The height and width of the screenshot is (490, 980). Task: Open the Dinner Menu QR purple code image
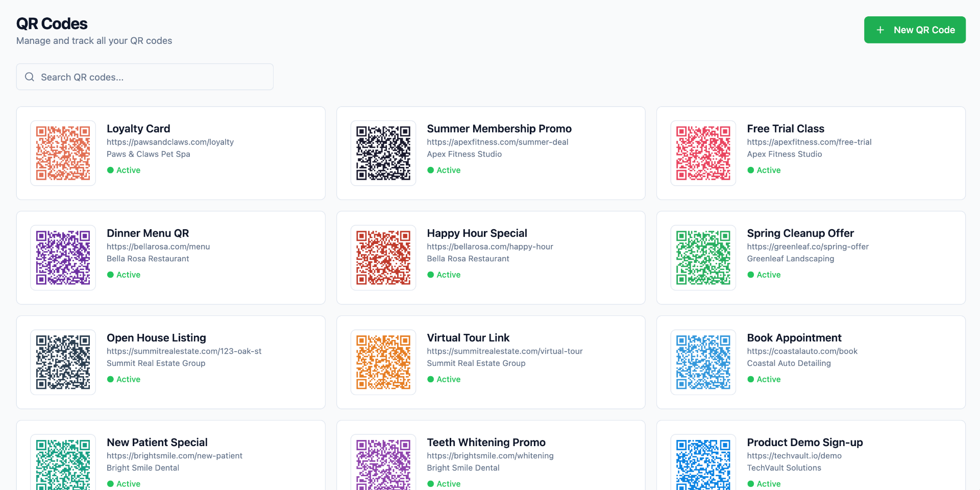(x=63, y=258)
